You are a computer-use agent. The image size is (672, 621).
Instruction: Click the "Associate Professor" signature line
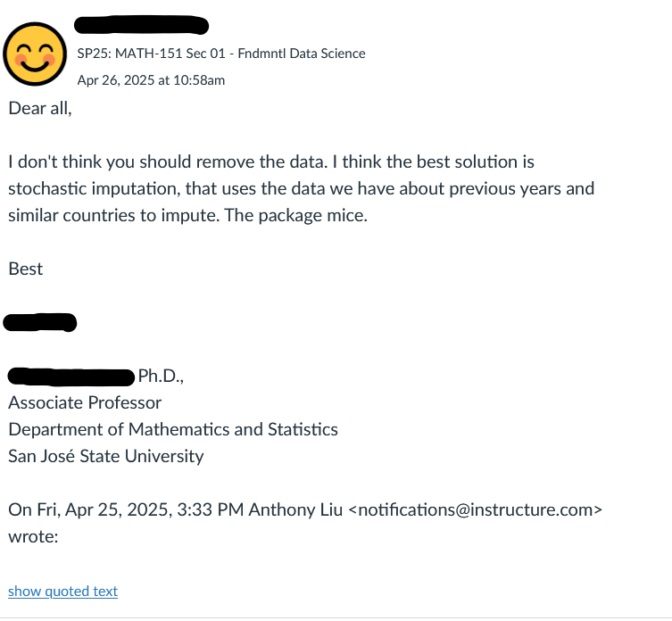tap(85, 403)
